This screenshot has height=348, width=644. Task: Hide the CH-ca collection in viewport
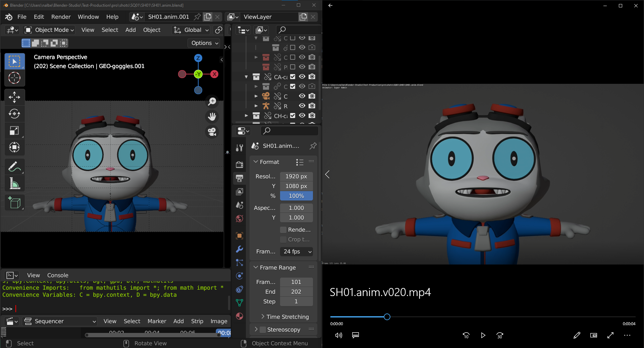tap(302, 116)
